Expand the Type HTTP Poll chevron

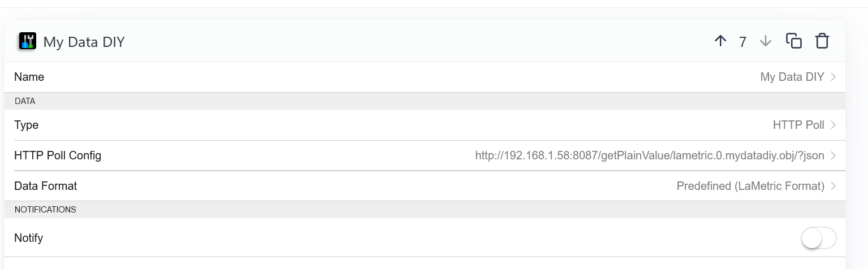[834, 125]
